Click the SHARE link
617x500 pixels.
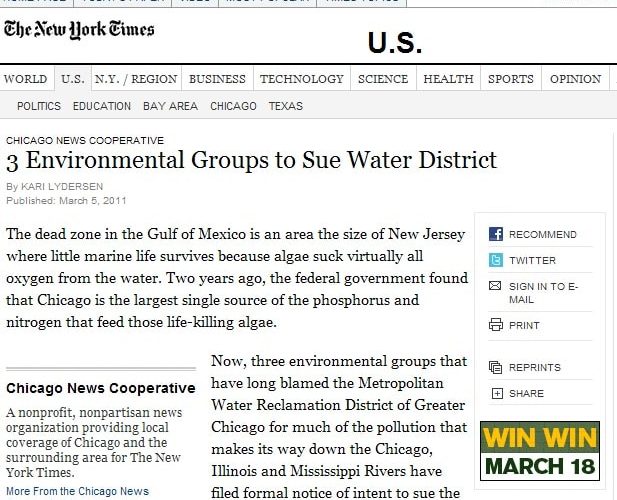pos(526,393)
